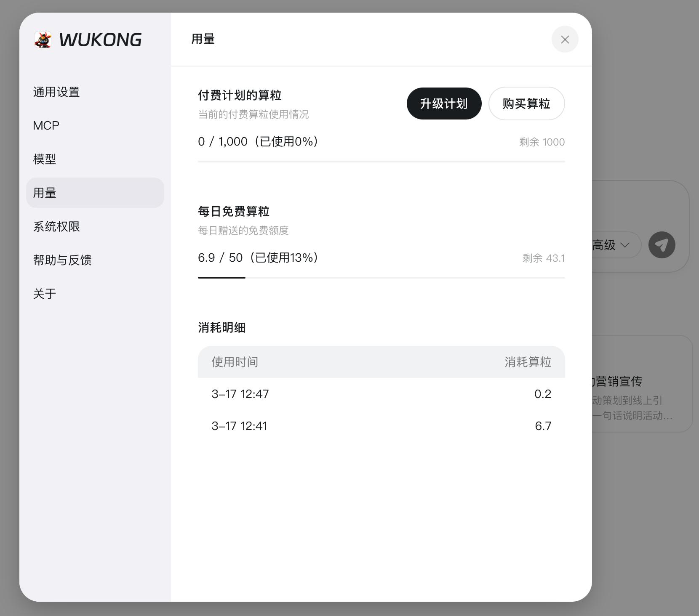699x616 pixels.
Task: Click the daily free quota progress bar
Action: [x=382, y=278]
